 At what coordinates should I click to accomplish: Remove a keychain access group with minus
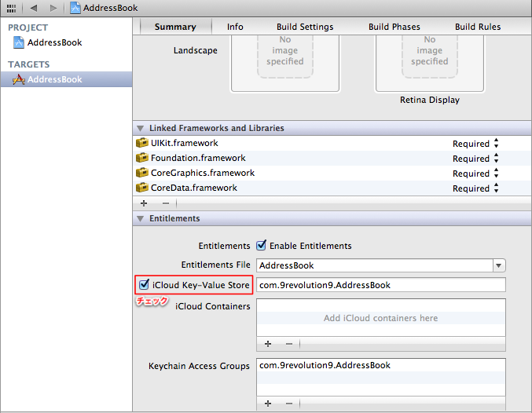click(x=289, y=403)
